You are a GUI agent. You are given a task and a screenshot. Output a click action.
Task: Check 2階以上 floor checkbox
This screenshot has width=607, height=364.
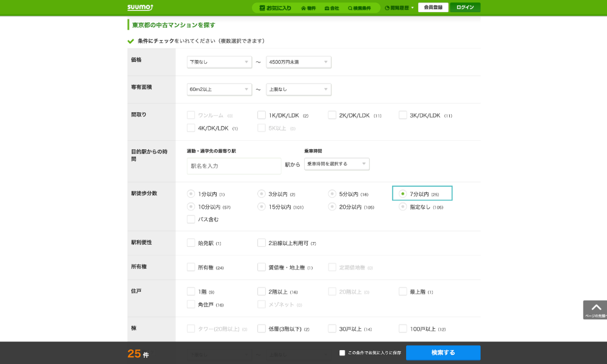tap(261, 291)
